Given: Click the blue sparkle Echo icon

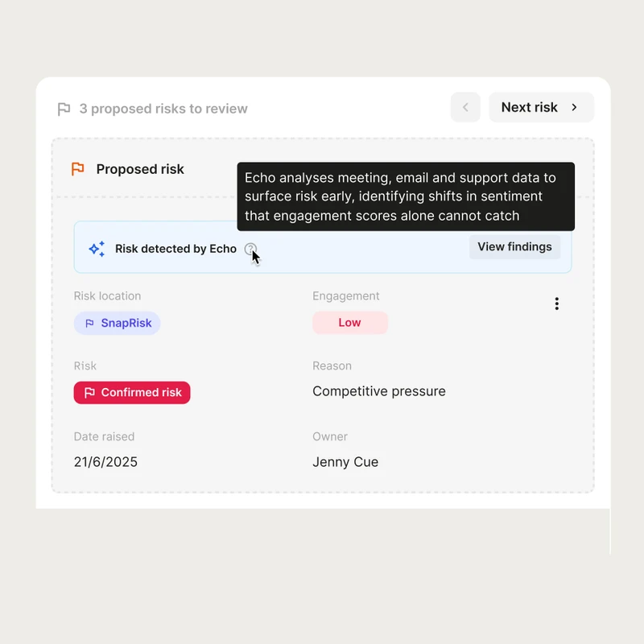Looking at the screenshot, I should pos(97,249).
